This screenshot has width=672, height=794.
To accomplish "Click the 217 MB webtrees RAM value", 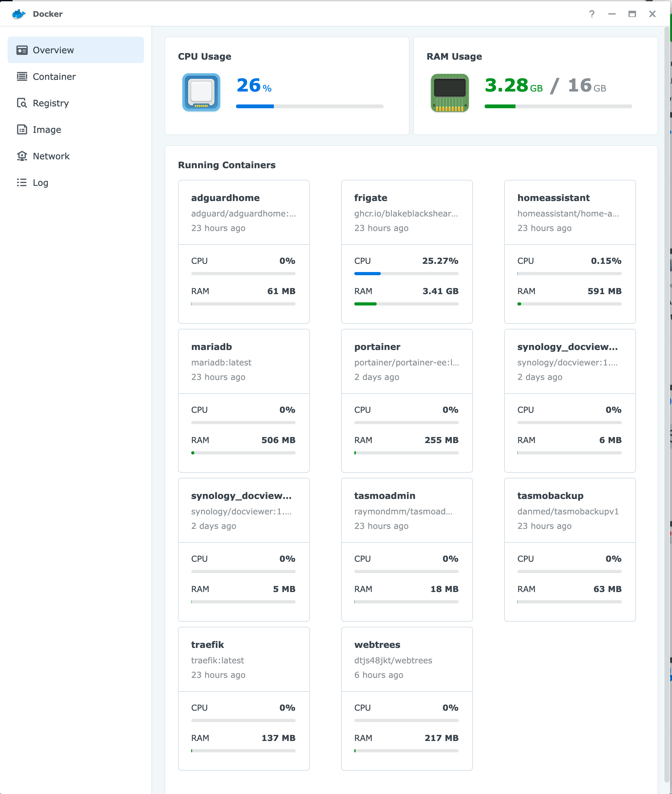I will click(x=441, y=738).
